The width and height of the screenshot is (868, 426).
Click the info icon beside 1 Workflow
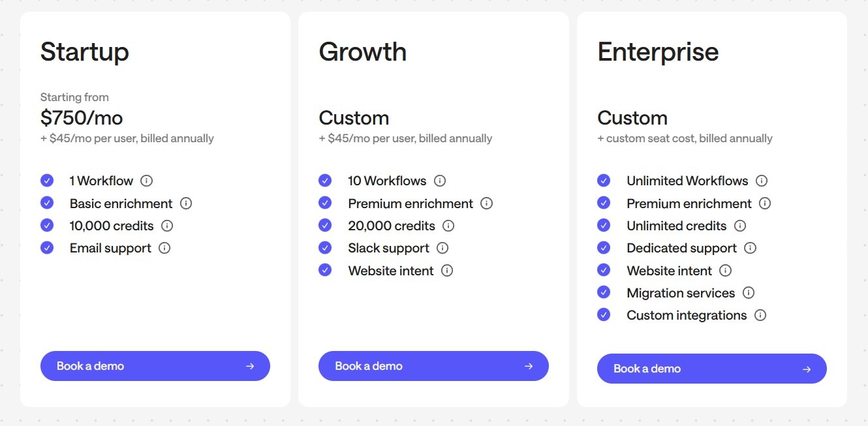146,181
